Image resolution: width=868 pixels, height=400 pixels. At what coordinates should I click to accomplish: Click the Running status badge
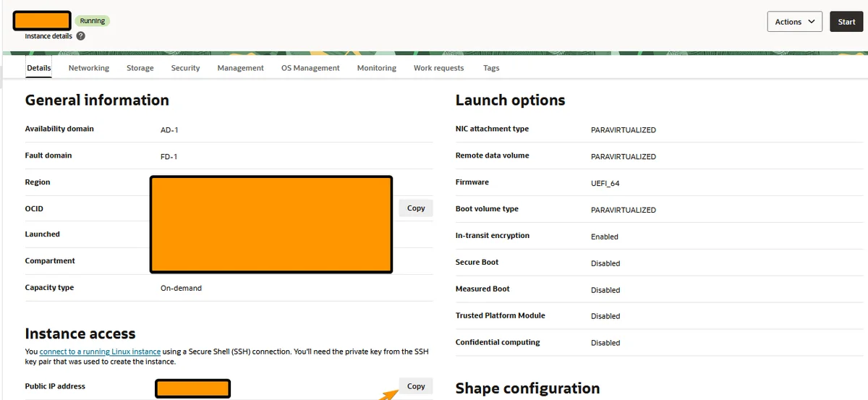(x=92, y=21)
